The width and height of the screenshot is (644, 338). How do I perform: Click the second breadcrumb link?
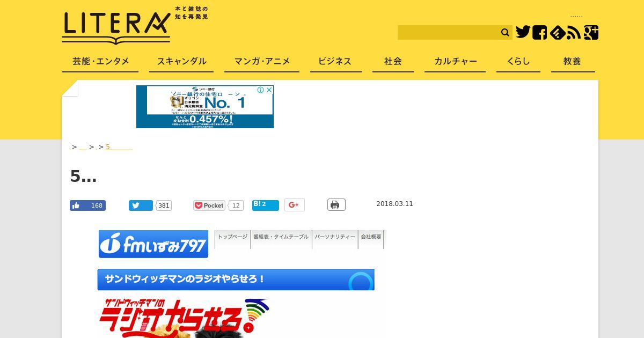pos(83,147)
